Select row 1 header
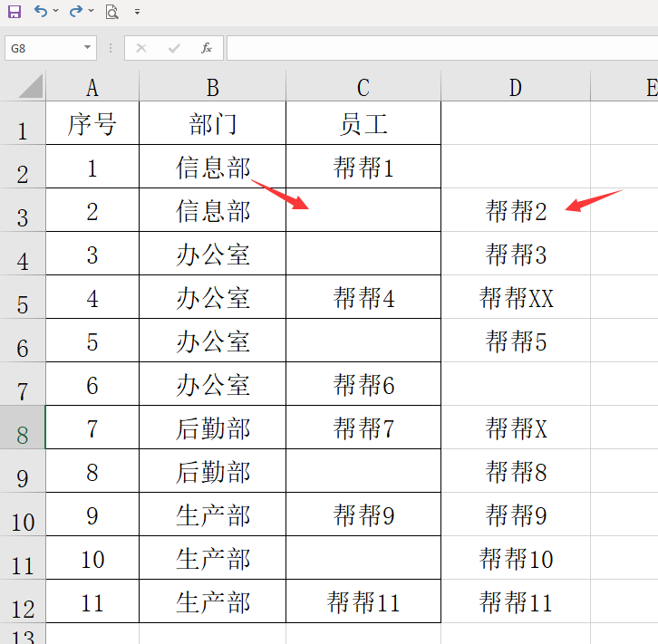Image resolution: width=658 pixels, height=644 pixels. tap(23, 123)
